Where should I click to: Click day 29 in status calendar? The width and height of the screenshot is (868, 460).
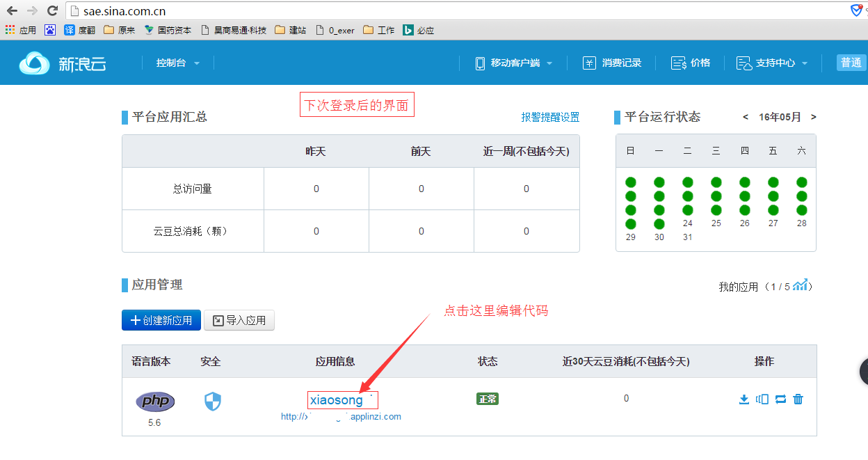coord(631,237)
